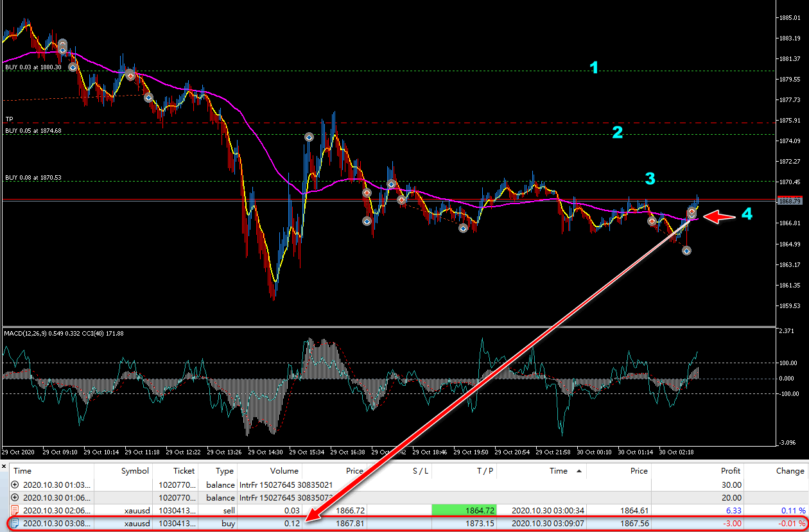Click buy order icon in 03:08 row
The image size is (809, 532).
[15, 523]
